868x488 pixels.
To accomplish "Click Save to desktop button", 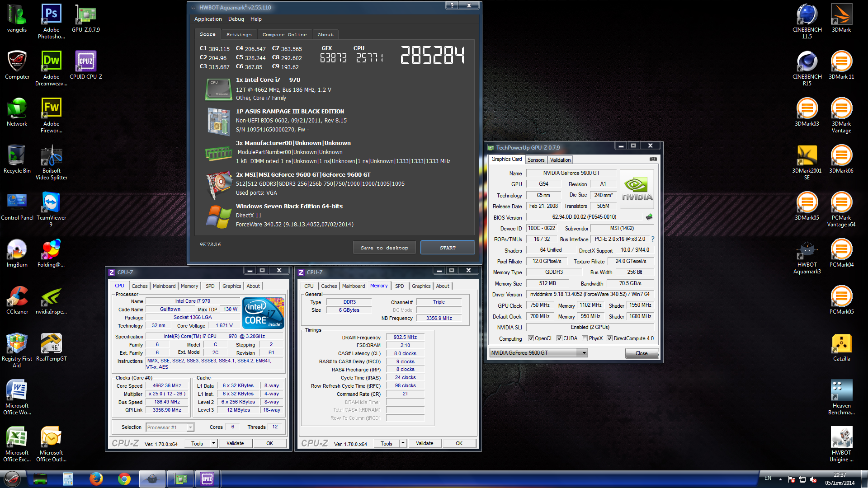I will (384, 248).
